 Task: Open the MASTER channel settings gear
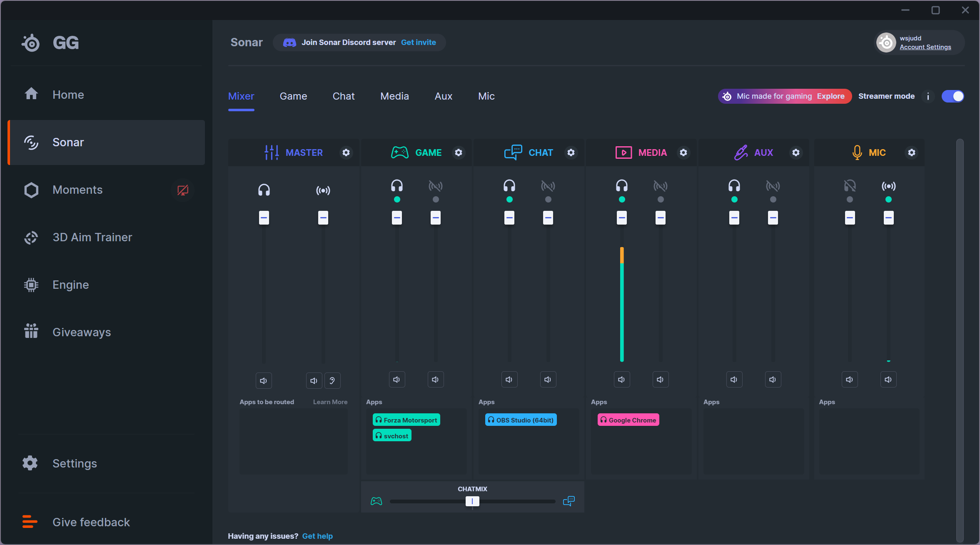(x=346, y=152)
